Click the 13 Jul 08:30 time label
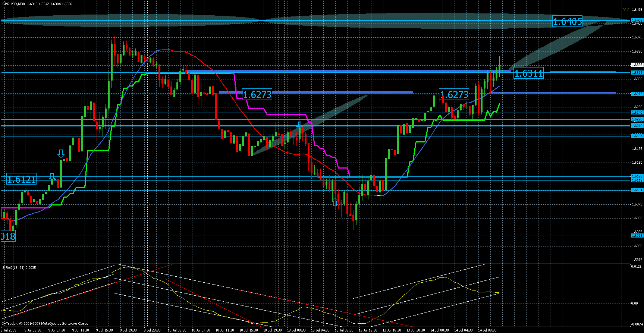This screenshot has height=333, width=644. [344, 330]
